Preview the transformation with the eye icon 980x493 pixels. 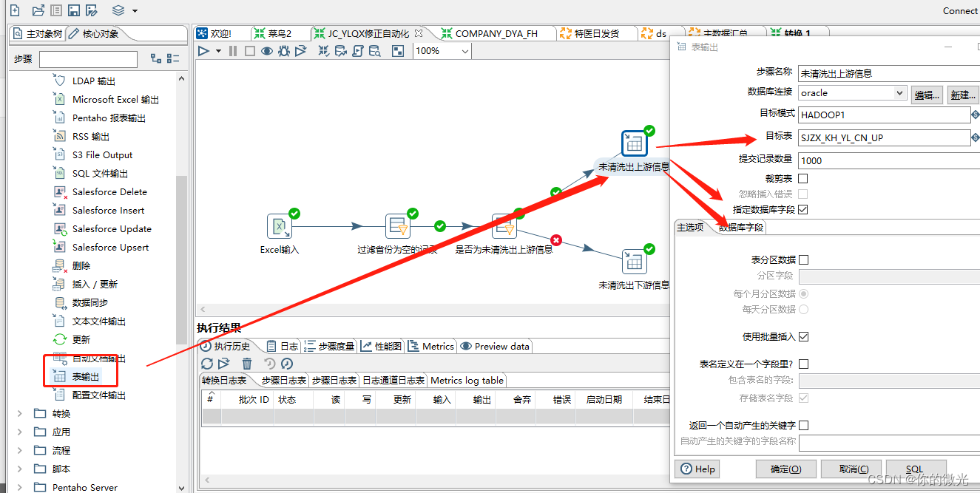(267, 51)
